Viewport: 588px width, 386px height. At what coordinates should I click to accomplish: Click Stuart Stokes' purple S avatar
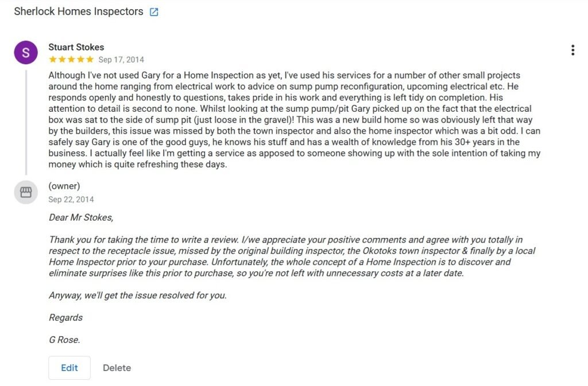point(26,53)
